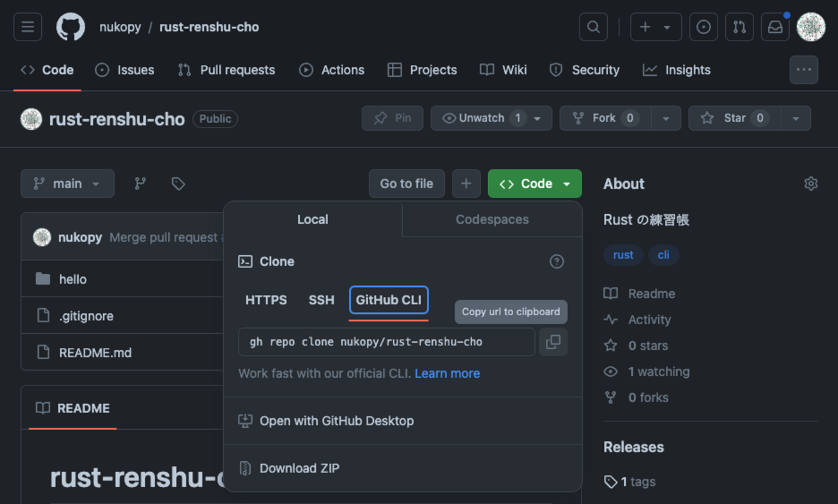Open the Readme link in About
838x504 pixels.
(x=639, y=293)
